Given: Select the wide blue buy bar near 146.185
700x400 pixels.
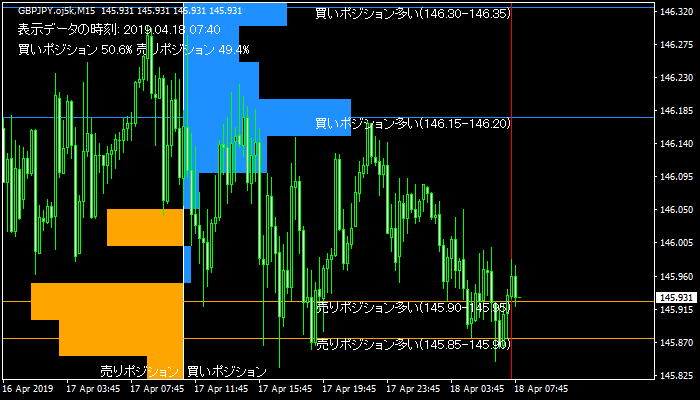Looking at the screenshot, I should (x=300, y=112).
